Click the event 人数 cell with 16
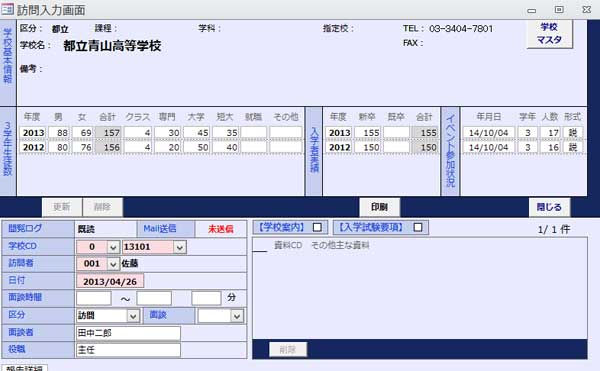 (x=550, y=147)
